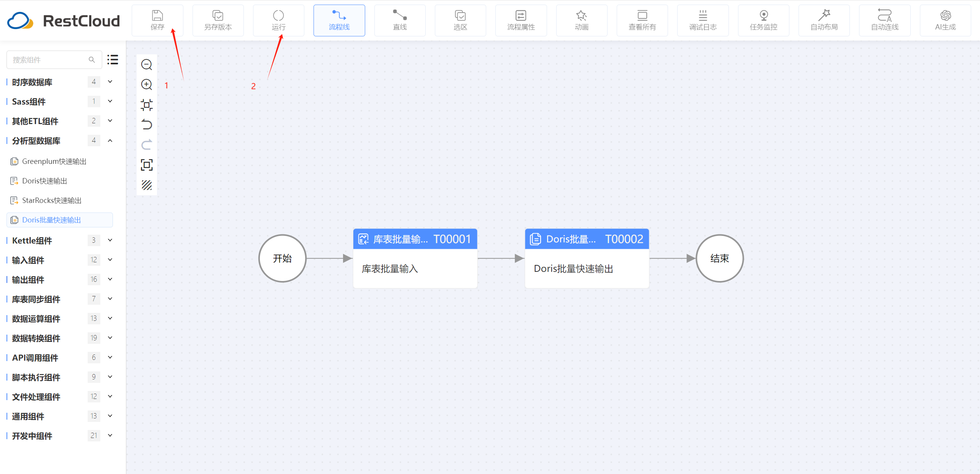This screenshot has width=980, height=474.
Task: Open the debug log (调试日志)
Action: 703,20
